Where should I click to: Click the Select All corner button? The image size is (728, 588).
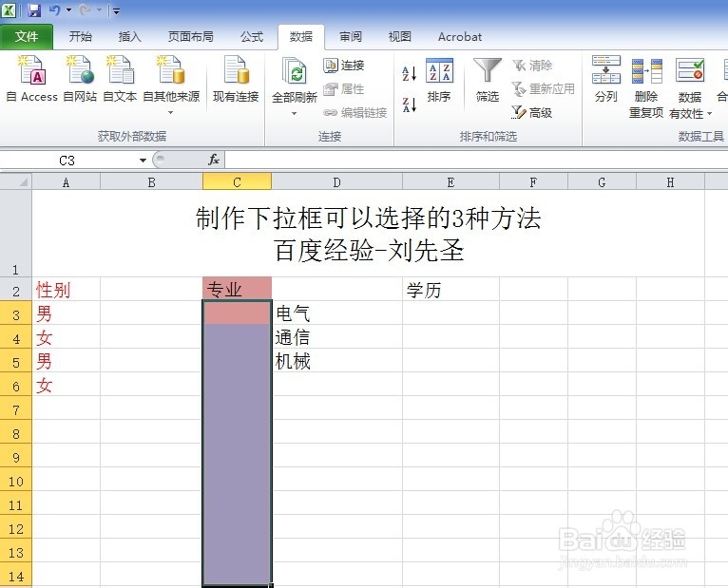coord(16,181)
